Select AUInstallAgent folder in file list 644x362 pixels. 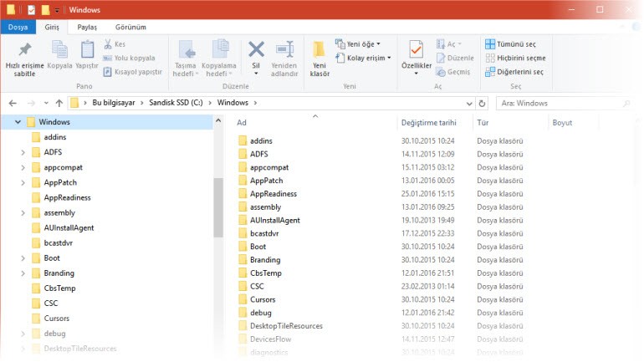point(275,220)
